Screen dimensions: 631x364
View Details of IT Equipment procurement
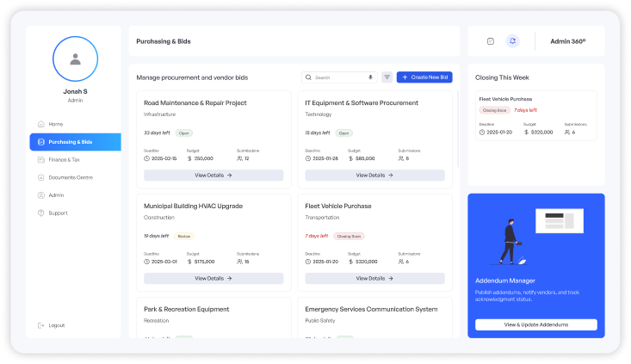pos(374,176)
